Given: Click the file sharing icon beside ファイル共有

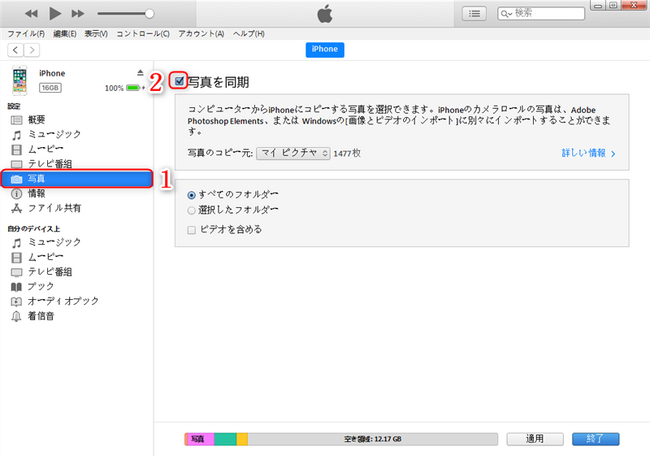Looking at the screenshot, I should click(x=16, y=209).
